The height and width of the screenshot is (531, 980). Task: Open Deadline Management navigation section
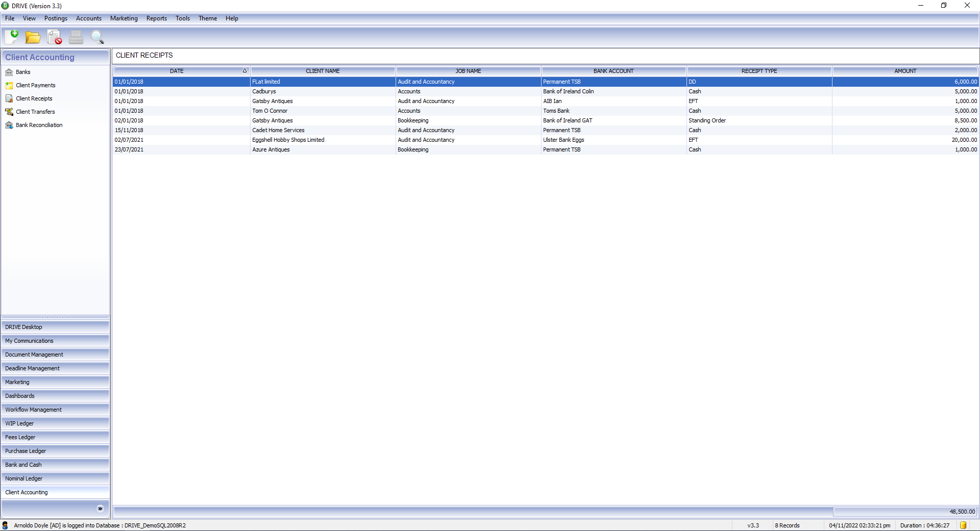[55, 368]
